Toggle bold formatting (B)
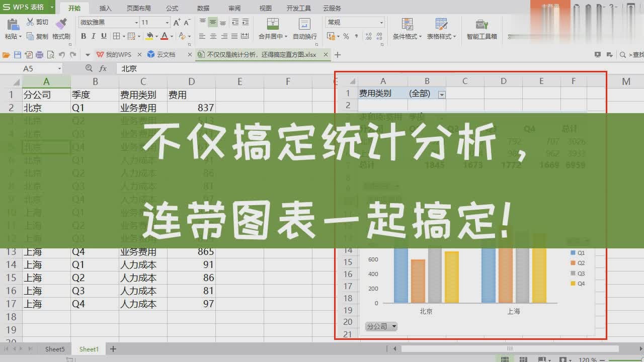This screenshot has height=362, width=644. click(84, 36)
